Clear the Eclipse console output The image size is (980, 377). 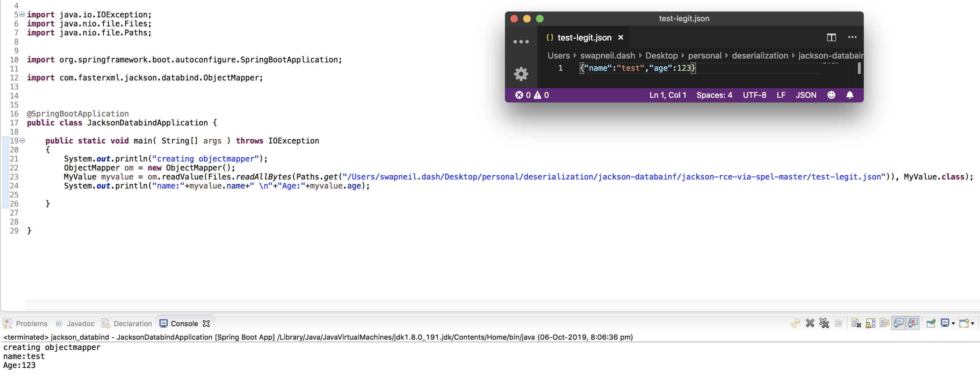tap(856, 323)
